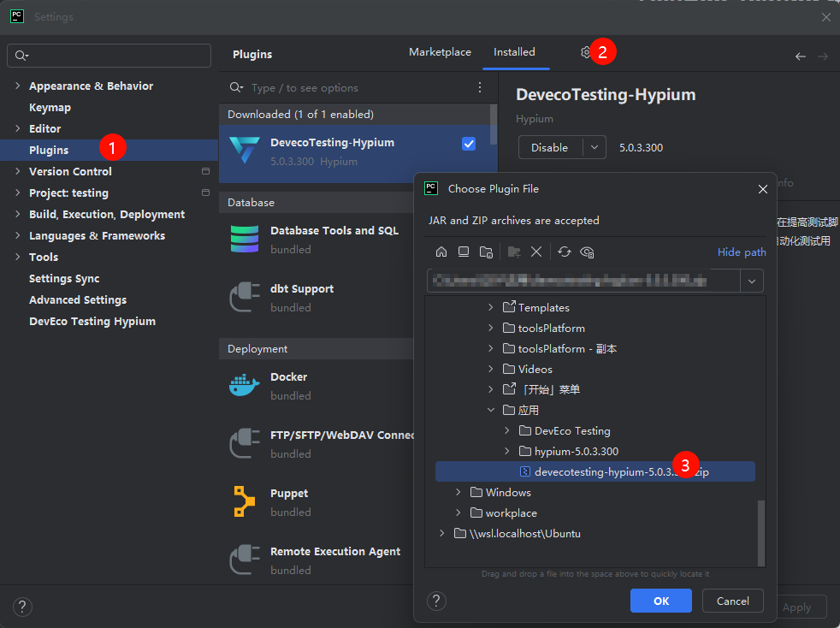Toggle show hidden files icon
This screenshot has width=840, height=628.
tap(587, 252)
